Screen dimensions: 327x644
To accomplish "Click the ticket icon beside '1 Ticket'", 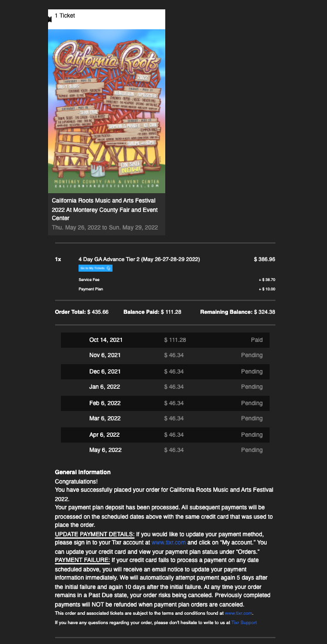I will coord(50,19).
